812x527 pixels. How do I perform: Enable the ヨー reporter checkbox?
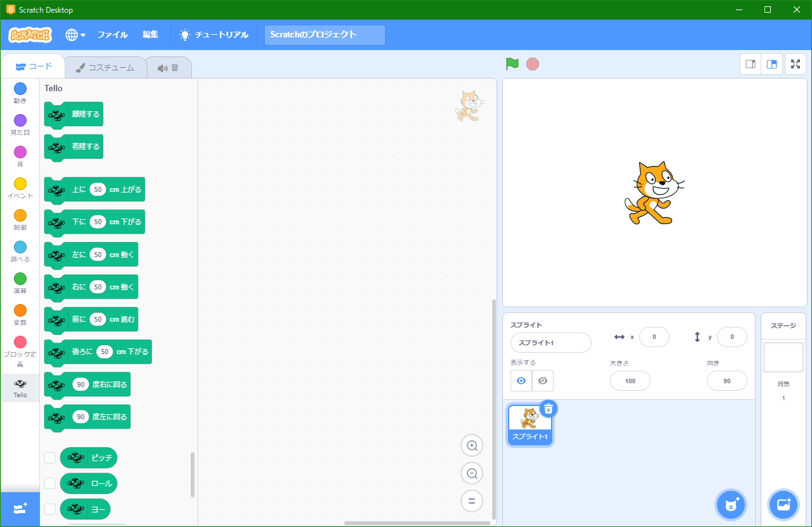click(x=49, y=509)
